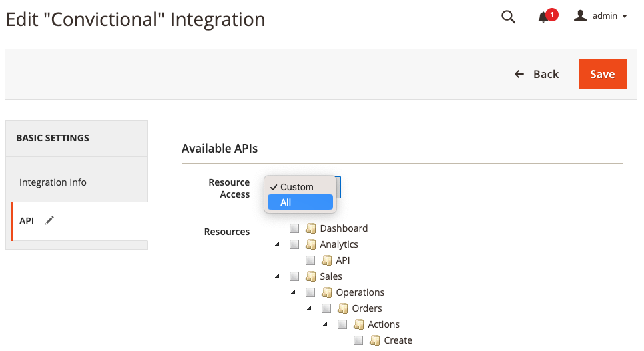Check the Dashboard resource checkbox
644x351 pixels.
click(x=294, y=228)
